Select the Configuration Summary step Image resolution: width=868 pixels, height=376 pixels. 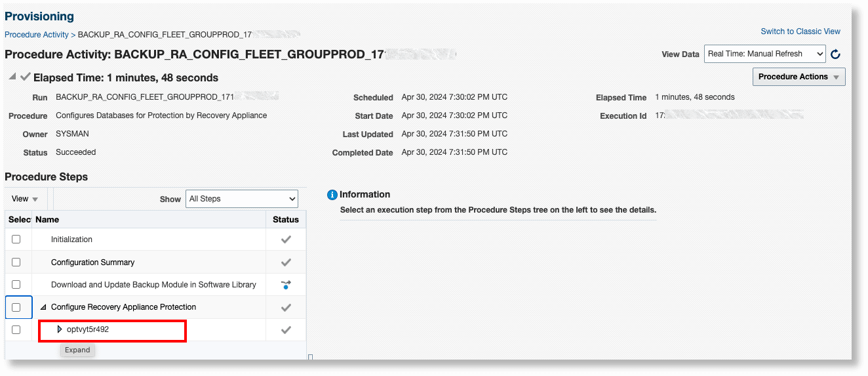[x=92, y=262]
